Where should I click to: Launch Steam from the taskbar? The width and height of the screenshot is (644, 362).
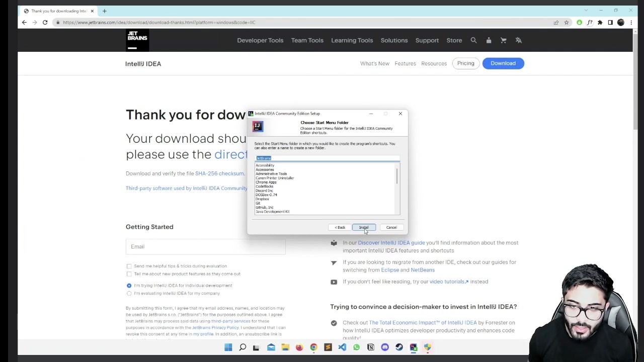pos(399,347)
